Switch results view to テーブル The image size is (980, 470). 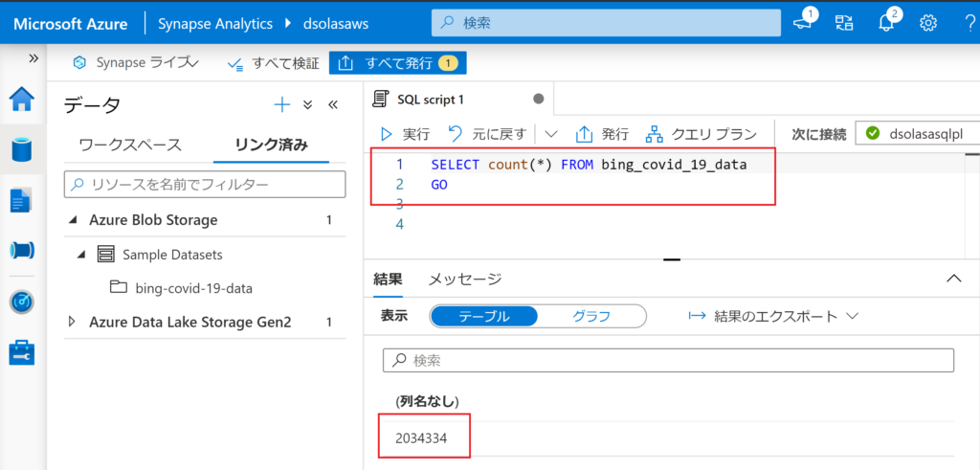pyautogui.click(x=483, y=316)
